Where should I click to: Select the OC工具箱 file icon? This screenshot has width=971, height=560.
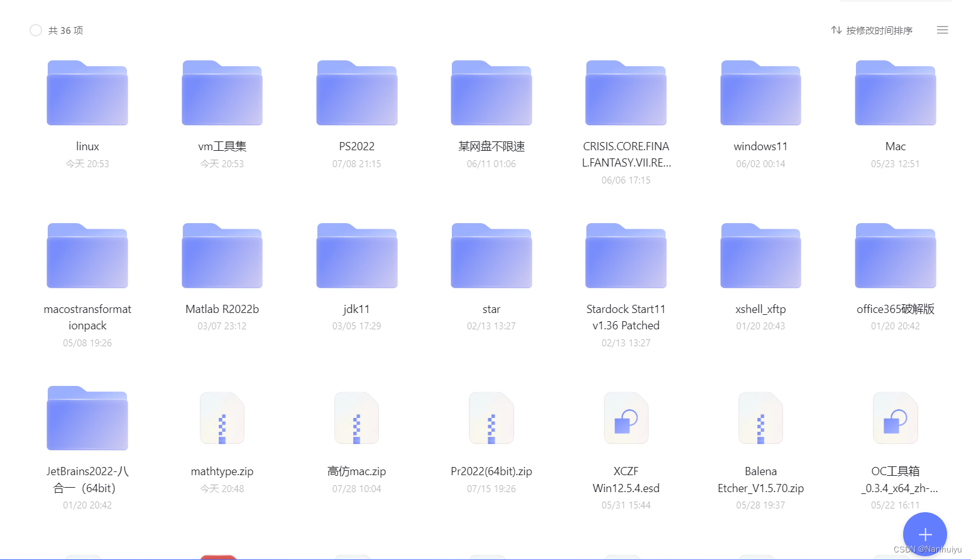(x=896, y=418)
